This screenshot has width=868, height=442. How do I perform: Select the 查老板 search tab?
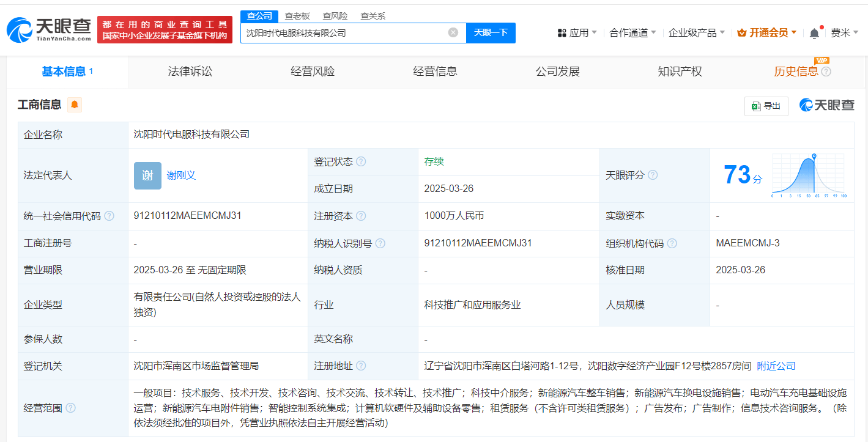tap(297, 16)
